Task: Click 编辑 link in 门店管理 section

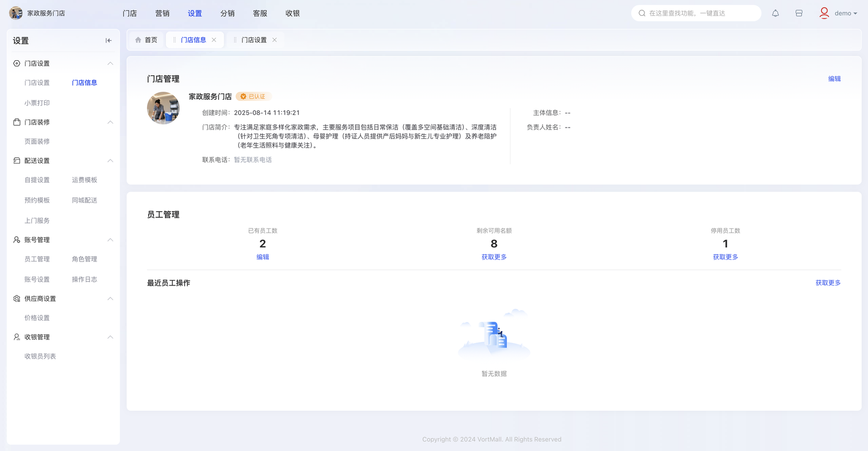Action: tap(834, 79)
